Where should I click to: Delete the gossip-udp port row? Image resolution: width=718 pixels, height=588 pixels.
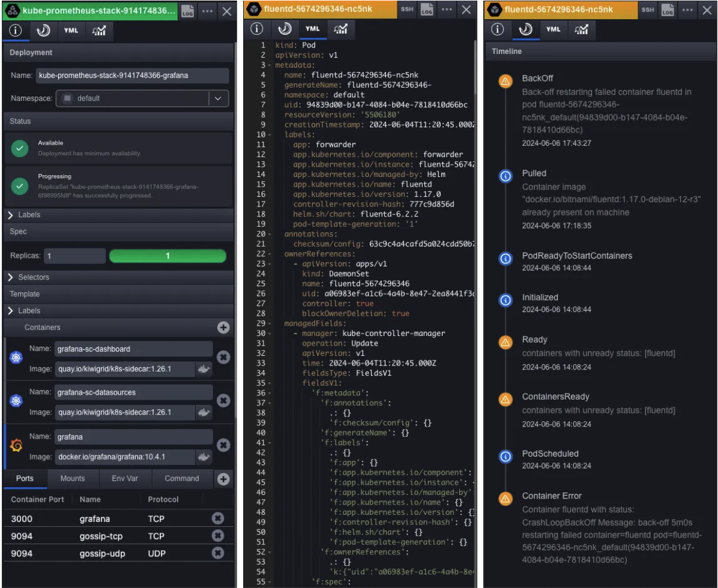[219, 553]
